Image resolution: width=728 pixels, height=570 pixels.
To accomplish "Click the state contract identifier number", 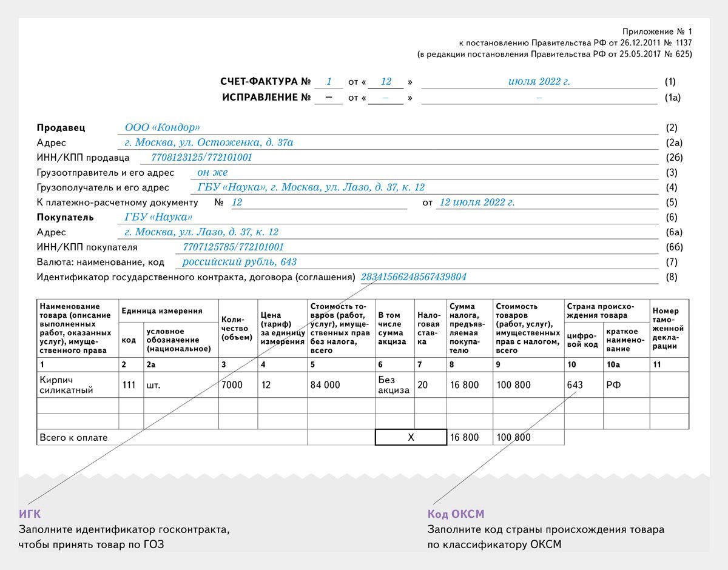I will (x=414, y=277).
